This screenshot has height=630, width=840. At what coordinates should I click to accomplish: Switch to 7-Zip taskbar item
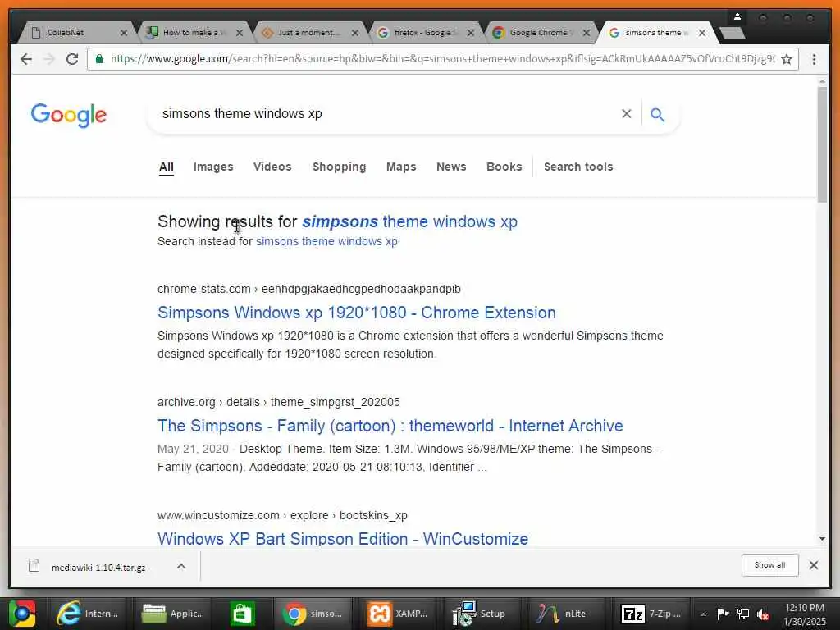pyautogui.click(x=650, y=614)
